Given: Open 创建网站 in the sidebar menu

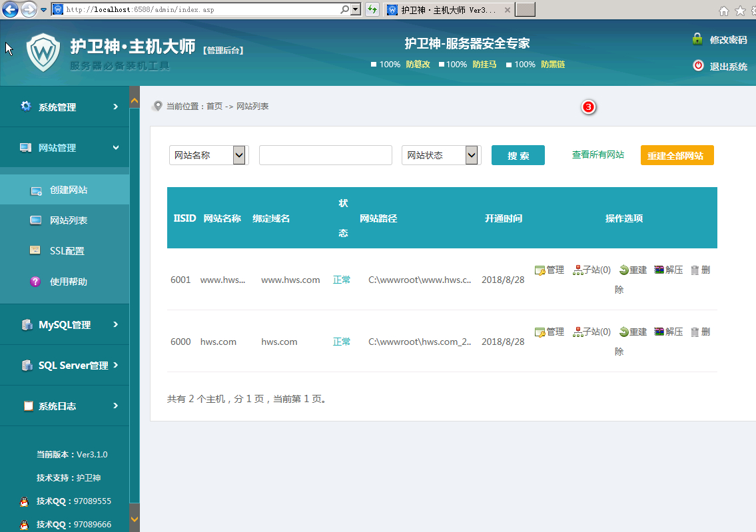Looking at the screenshot, I should click(x=68, y=190).
